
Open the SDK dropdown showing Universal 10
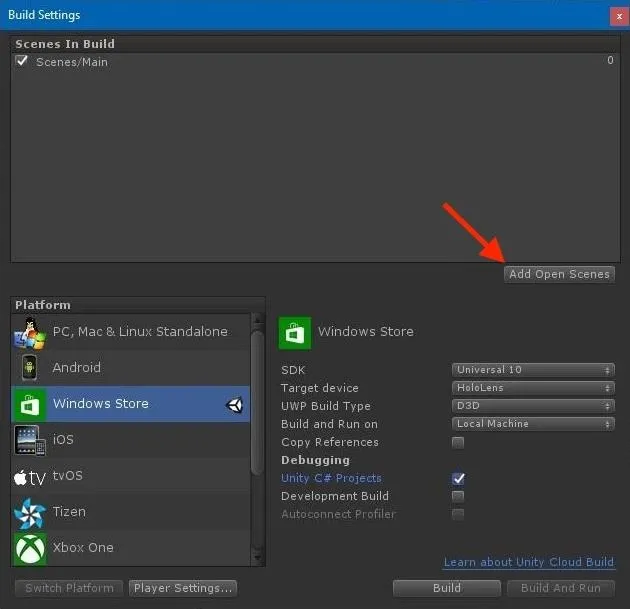(x=533, y=370)
